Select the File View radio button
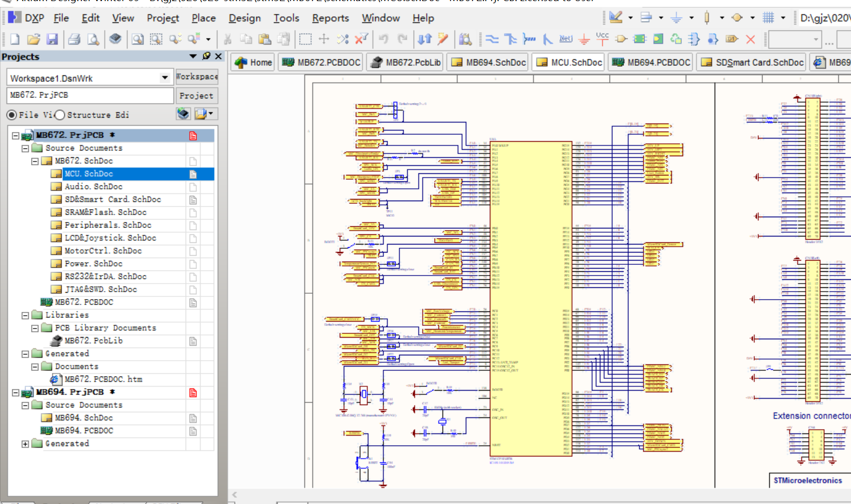851x504 pixels. 12,115
